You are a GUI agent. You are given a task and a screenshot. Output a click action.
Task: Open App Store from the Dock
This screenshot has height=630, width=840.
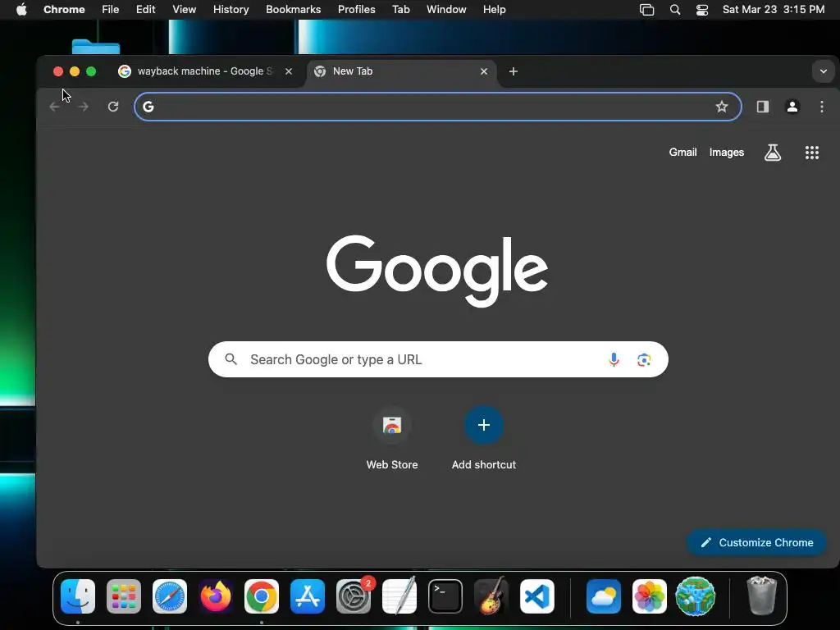point(308,596)
